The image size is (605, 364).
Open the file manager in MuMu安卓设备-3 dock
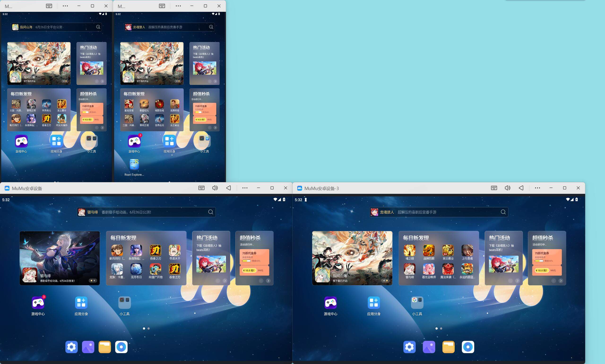click(x=449, y=347)
